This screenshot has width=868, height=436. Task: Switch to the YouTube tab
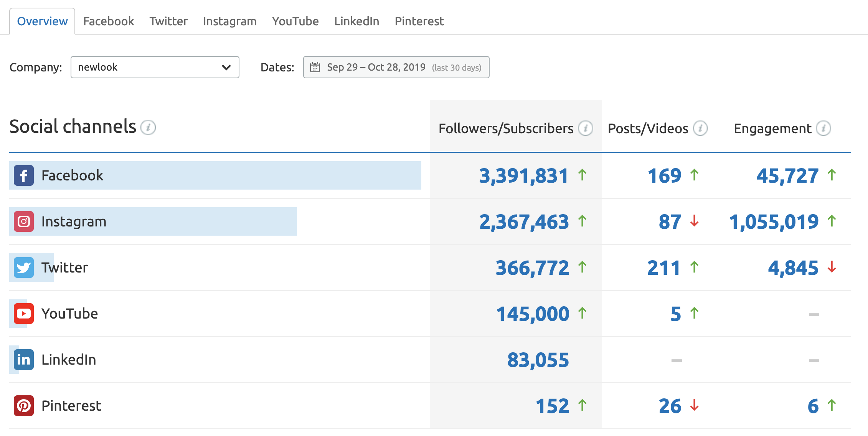[295, 21]
